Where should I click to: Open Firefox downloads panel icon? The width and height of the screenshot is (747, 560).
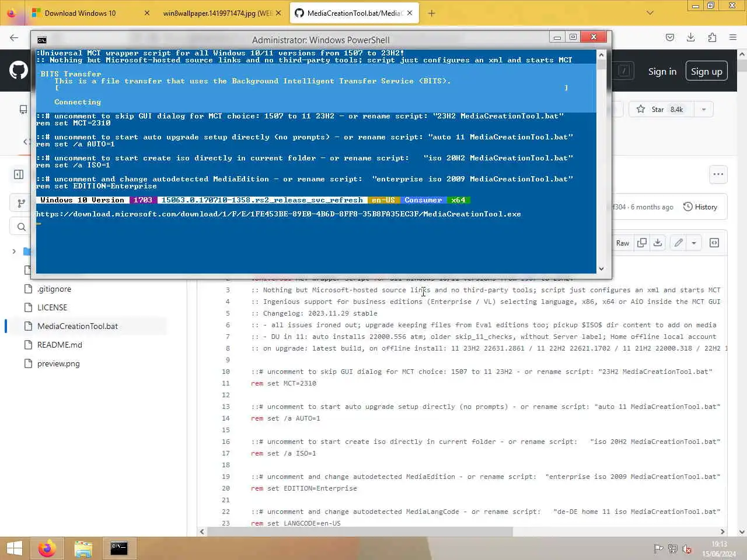691,37
